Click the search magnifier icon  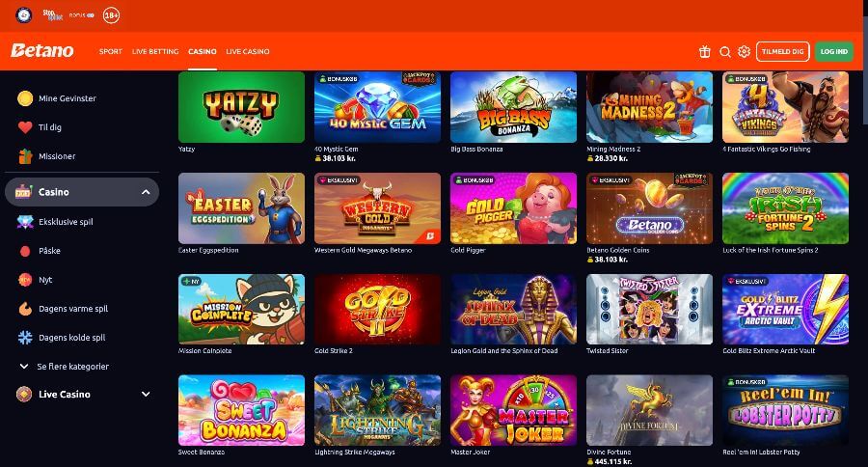tap(724, 51)
